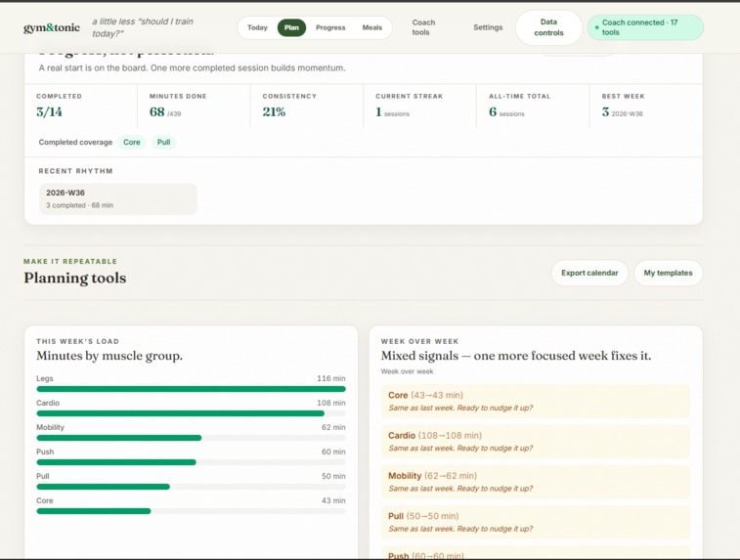Click the '60 min' Push value
Screen dimensions: 740x560
click(333, 452)
